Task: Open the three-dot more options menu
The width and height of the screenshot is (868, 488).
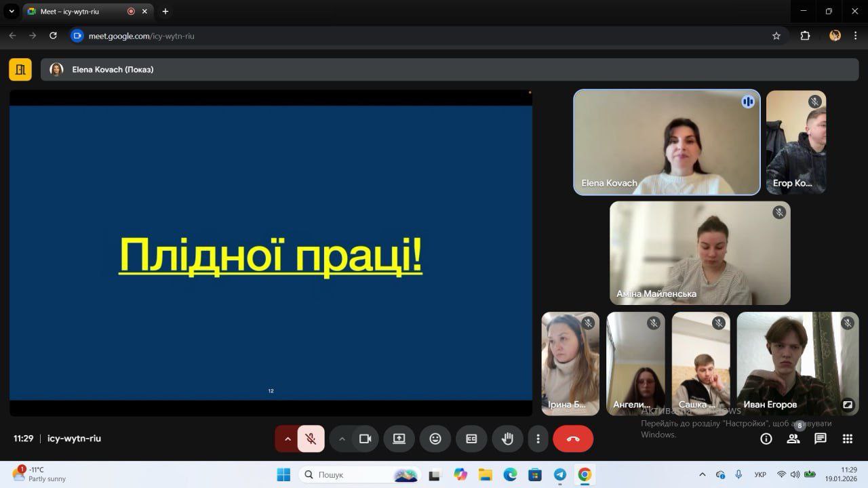Action: [x=538, y=439]
